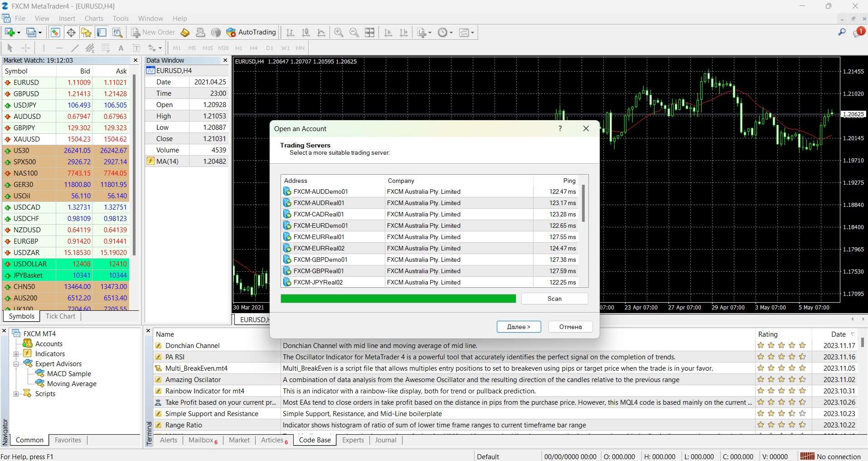Select the D1 timeframe button

[270, 48]
